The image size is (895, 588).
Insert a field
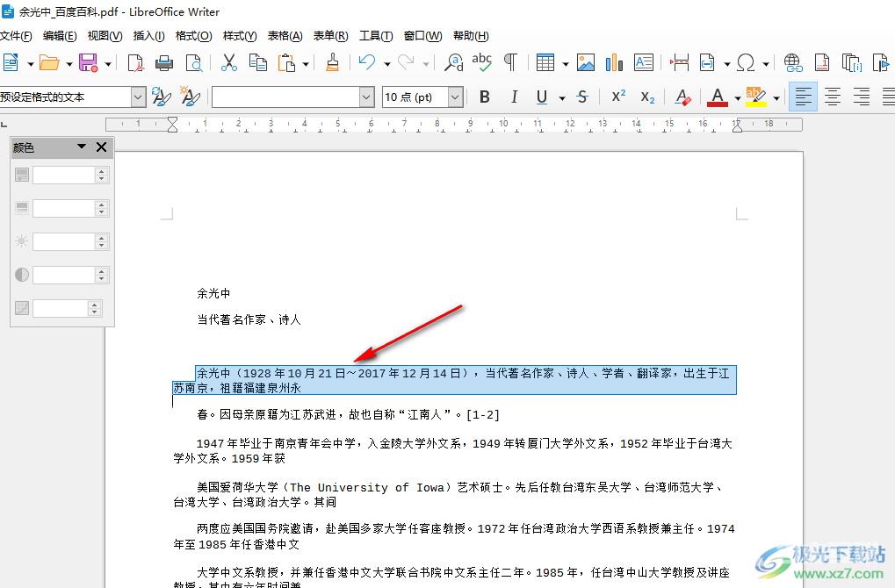[x=707, y=62]
